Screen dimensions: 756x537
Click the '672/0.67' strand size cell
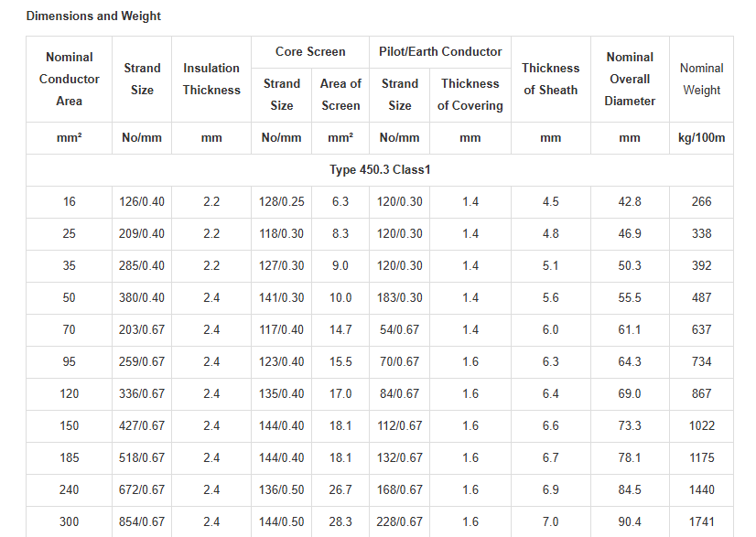pyautogui.click(x=142, y=489)
